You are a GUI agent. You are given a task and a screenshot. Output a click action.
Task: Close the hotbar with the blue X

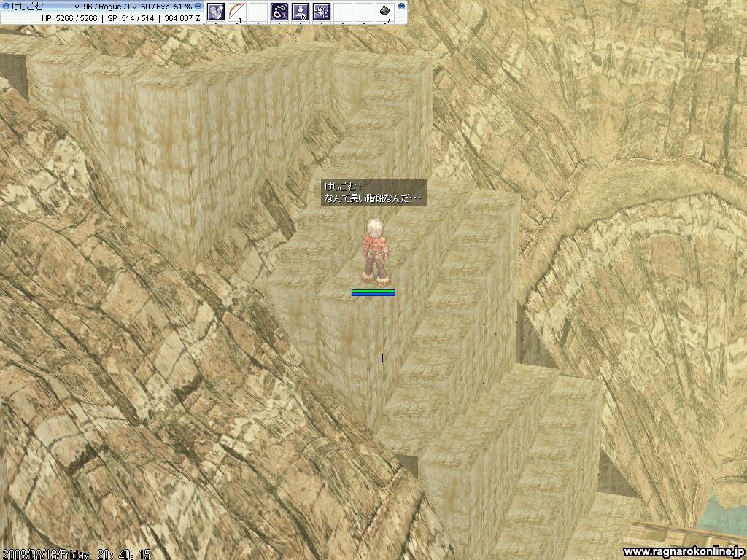click(x=401, y=6)
